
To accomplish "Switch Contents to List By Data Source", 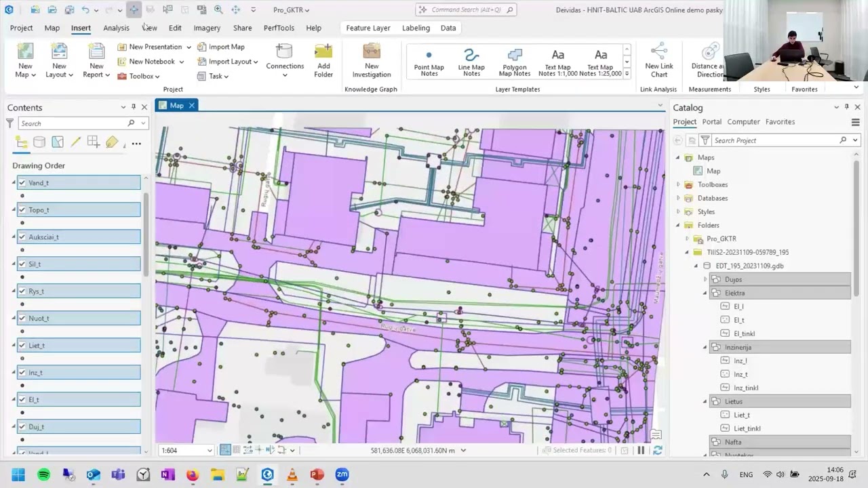I will click(39, 142).
